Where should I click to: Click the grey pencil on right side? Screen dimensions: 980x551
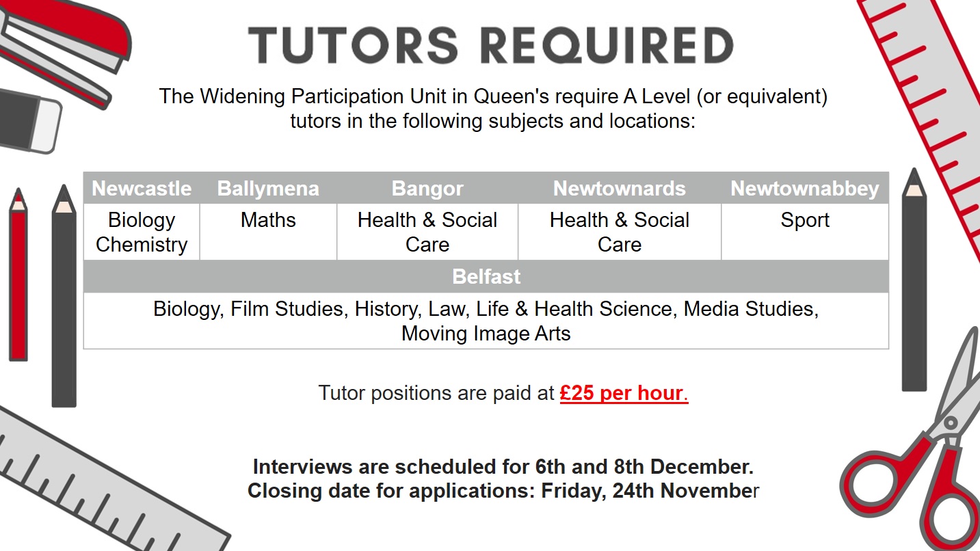click(x=914, y=279)
